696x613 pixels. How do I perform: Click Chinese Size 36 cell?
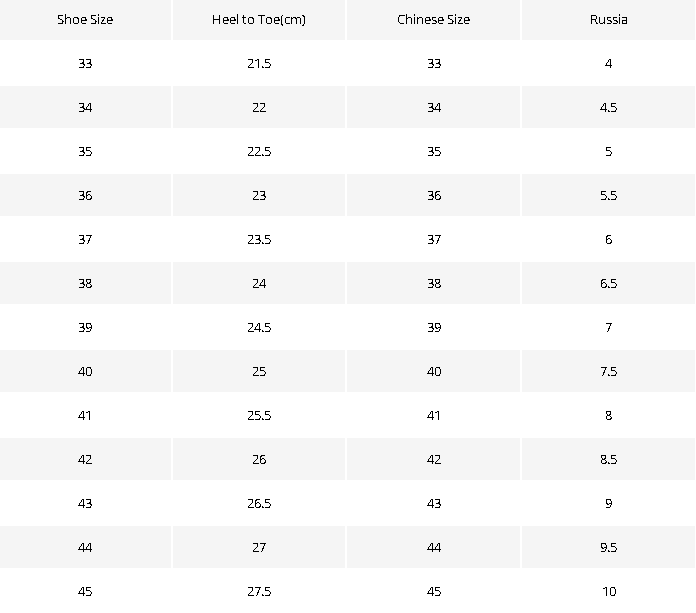pos(433,195)
